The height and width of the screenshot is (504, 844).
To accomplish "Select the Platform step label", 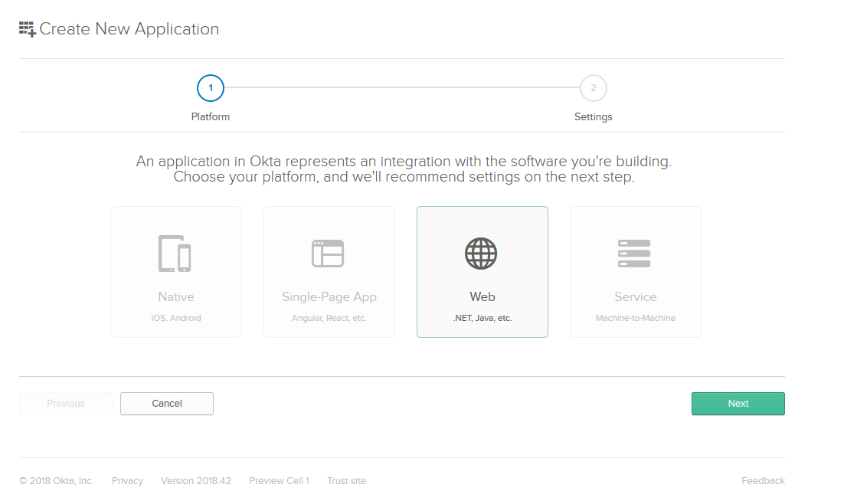I will click(211, 117).
